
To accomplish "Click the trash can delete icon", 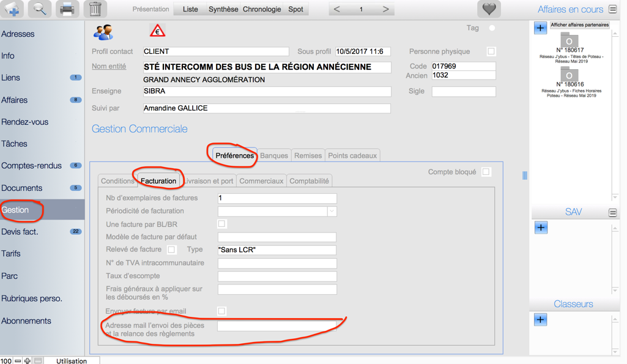I will pos(95,9).
